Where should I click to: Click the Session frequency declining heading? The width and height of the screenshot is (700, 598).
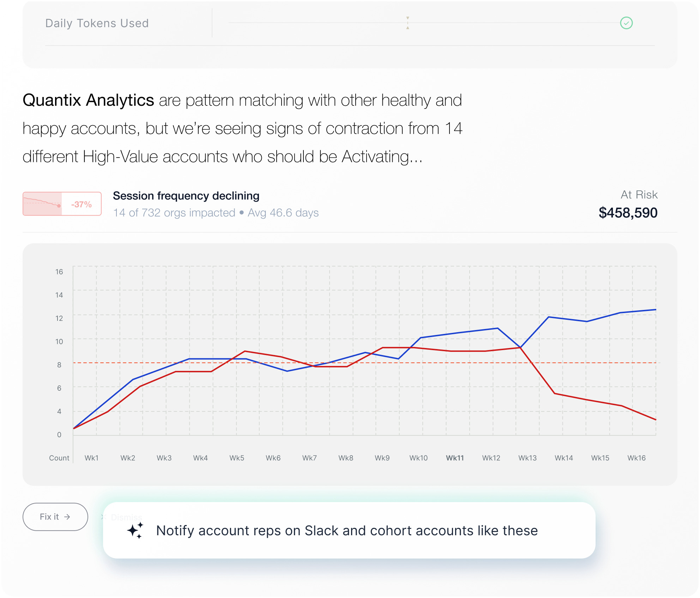click(x=186, y=196)
